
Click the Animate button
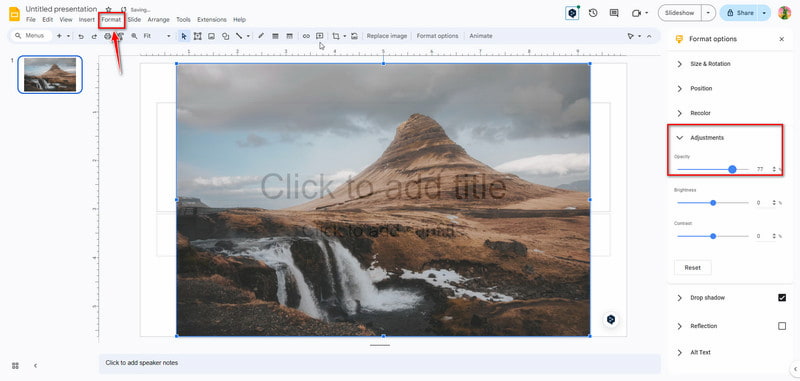(x=481, y=36)
